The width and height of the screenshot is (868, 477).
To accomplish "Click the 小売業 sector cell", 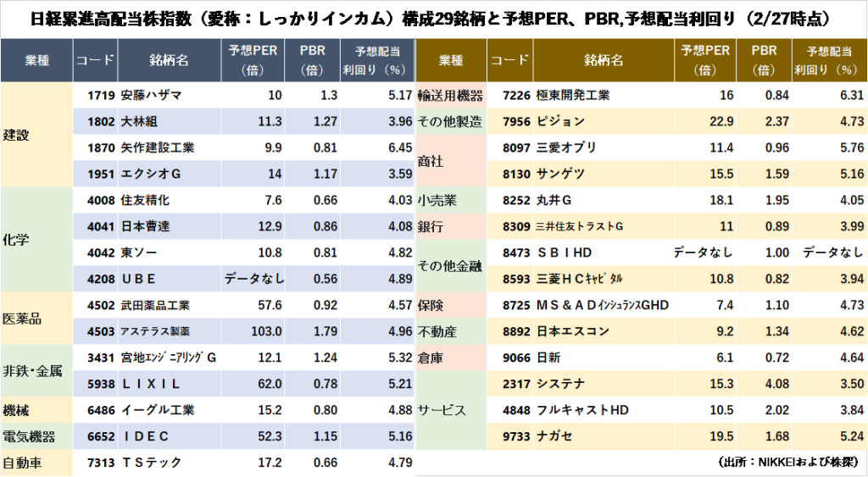I will [x=451, y=200].
